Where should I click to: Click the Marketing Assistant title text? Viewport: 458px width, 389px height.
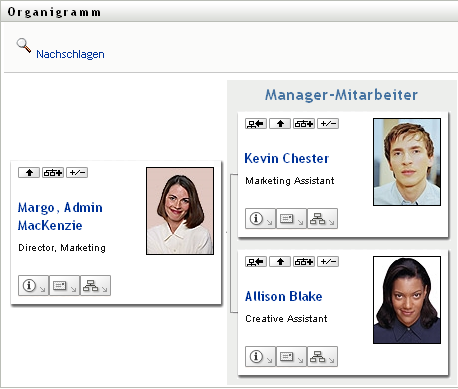click(290, 181)
